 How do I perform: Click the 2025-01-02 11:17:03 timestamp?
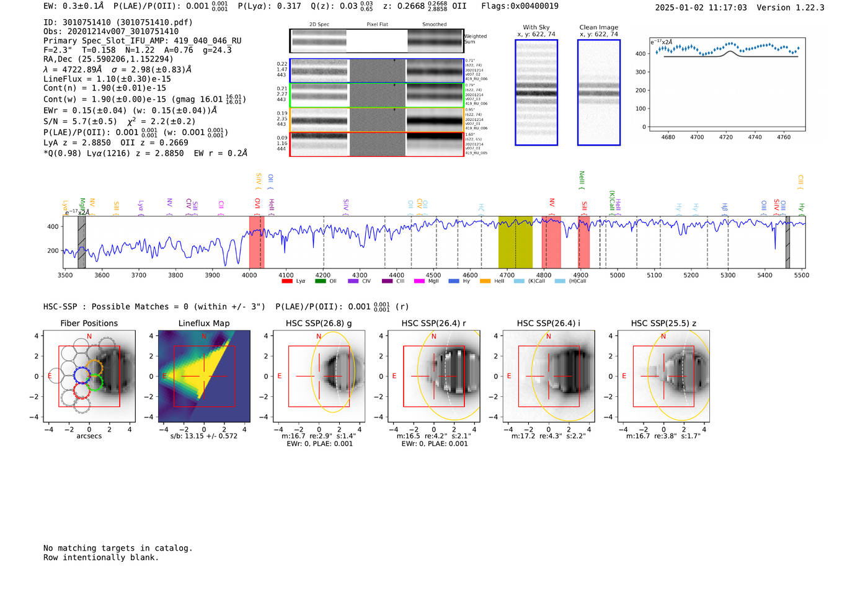tap(701, 7)
